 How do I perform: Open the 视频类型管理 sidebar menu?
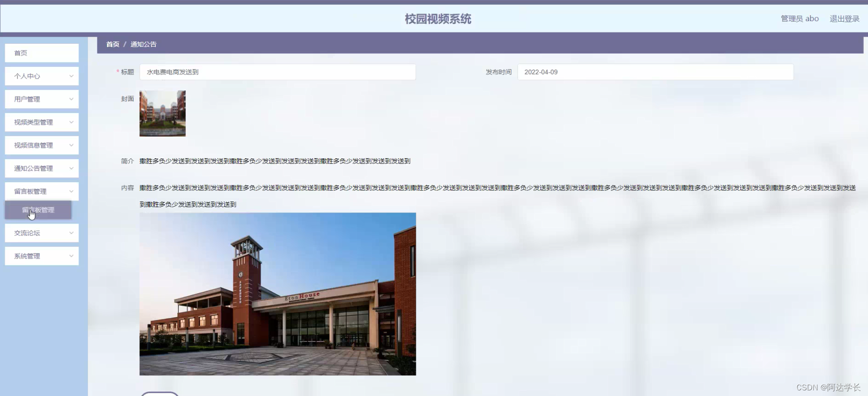[x=41, y=122]
